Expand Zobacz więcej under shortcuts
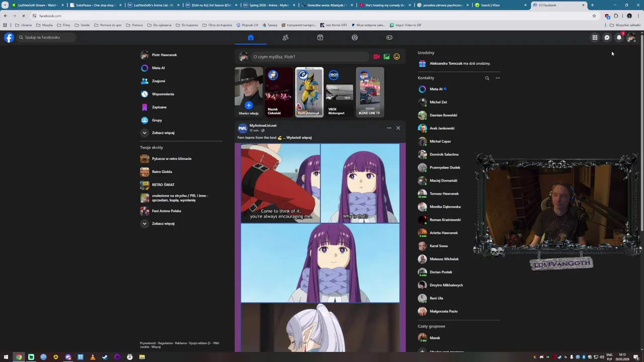The height and width of the screenshot is (362, 644). click(x=181, y=223)
